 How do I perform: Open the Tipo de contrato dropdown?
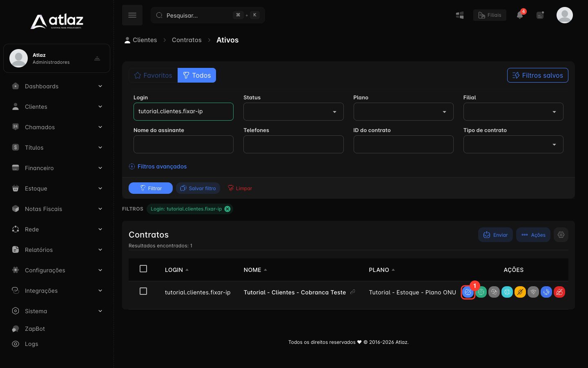pos(513,144)
